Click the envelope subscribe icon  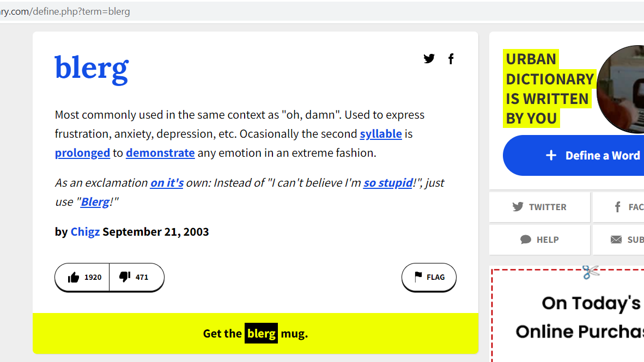(x=616, y=240)
